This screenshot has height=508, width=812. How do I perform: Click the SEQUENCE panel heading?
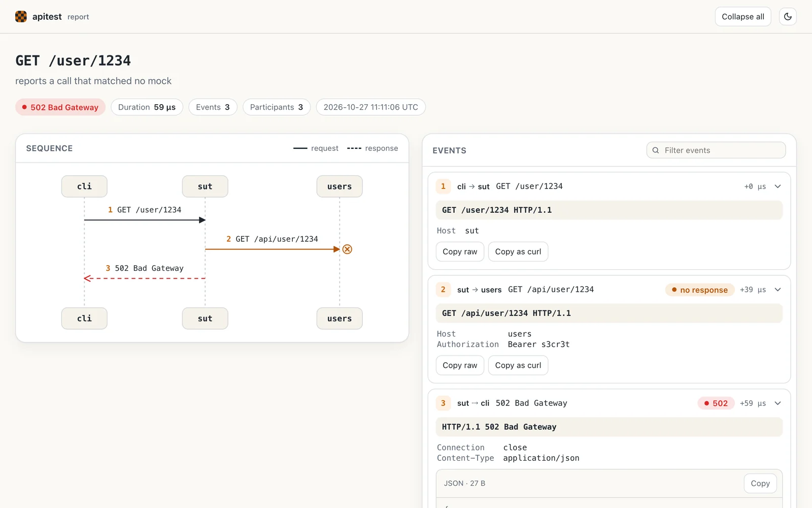click(49, 148)
